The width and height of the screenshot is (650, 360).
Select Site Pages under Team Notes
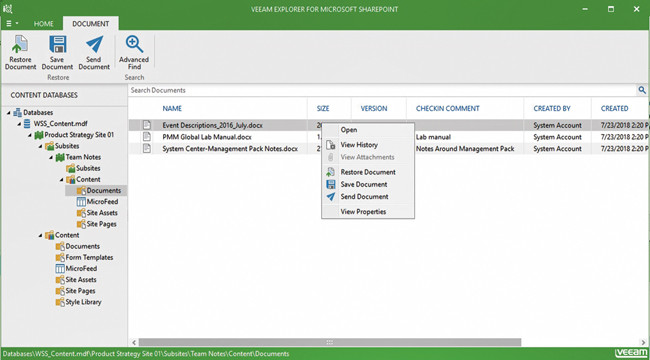point(97,224)
